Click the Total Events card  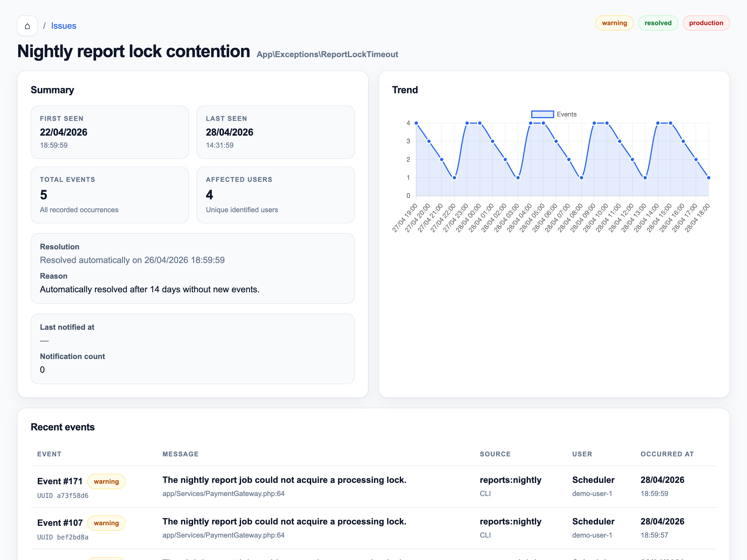109,195
